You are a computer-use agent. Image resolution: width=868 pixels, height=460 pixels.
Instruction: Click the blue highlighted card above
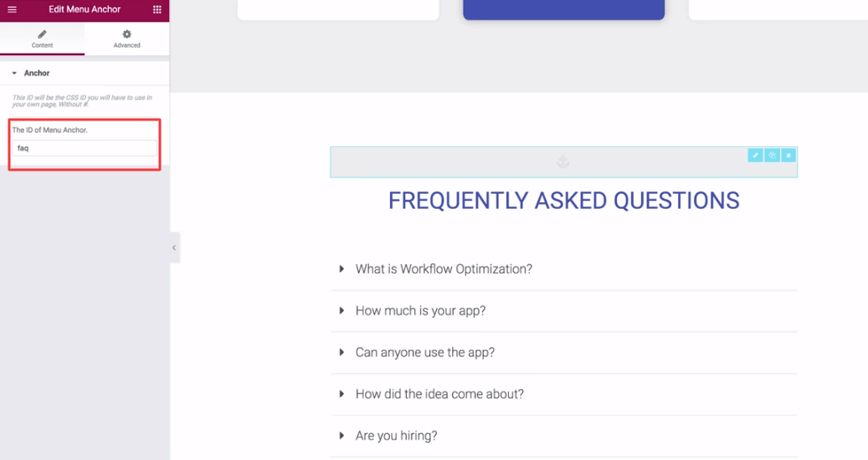(x=563, y=9)
